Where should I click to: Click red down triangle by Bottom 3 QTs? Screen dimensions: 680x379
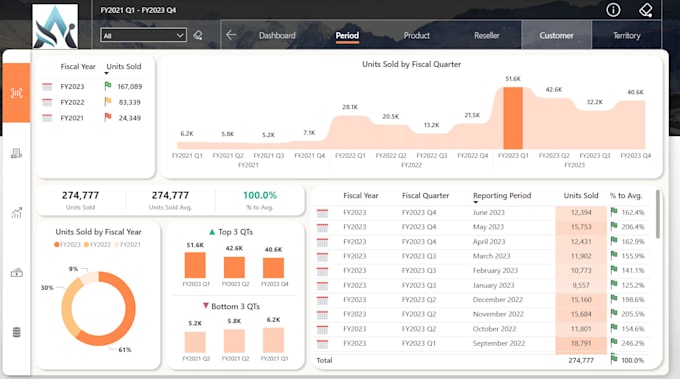[206, 306]
